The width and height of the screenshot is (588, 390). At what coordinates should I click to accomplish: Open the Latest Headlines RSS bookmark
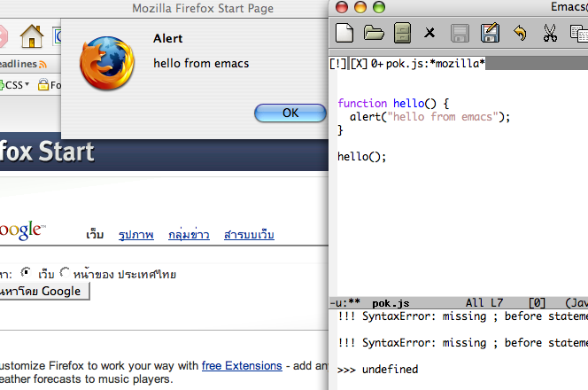pos(23,64)
